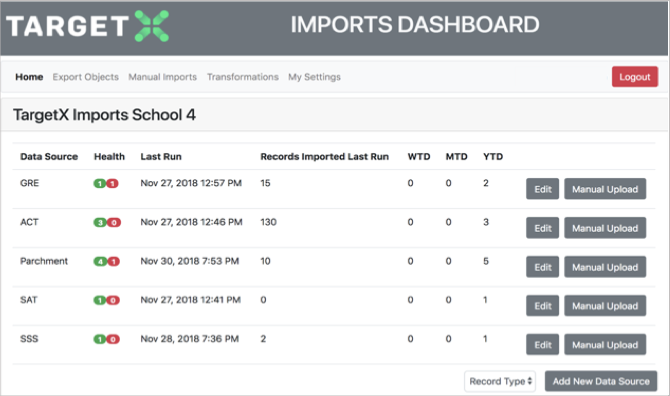Click the Imports Dashboard title
Screen dimensions: 670x396
415,24
